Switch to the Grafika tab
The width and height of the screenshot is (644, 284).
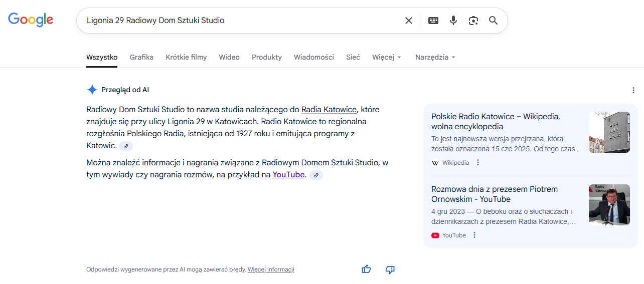[x=141, y=57]
